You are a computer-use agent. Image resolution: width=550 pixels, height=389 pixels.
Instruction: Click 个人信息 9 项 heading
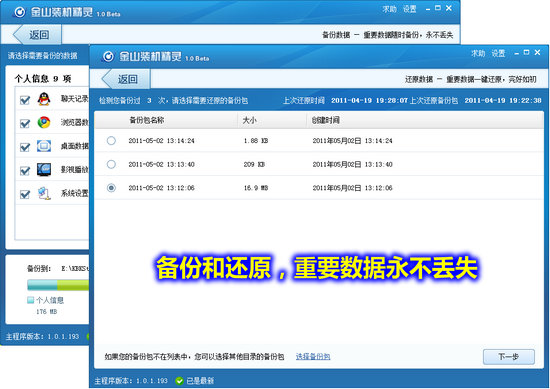(42, 79)
